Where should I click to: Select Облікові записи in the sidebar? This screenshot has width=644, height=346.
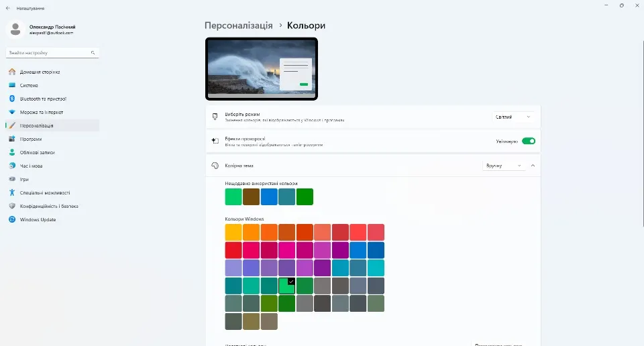37,152
